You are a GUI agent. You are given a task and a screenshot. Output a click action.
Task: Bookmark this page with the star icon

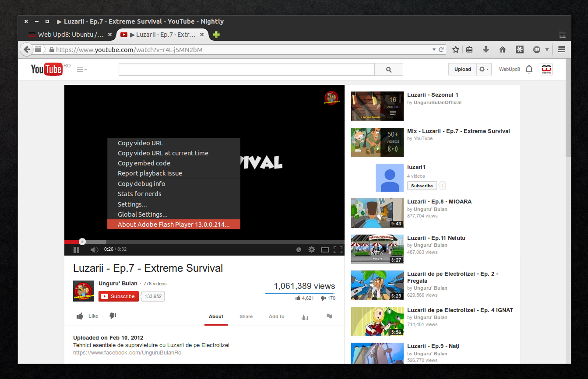456,50
